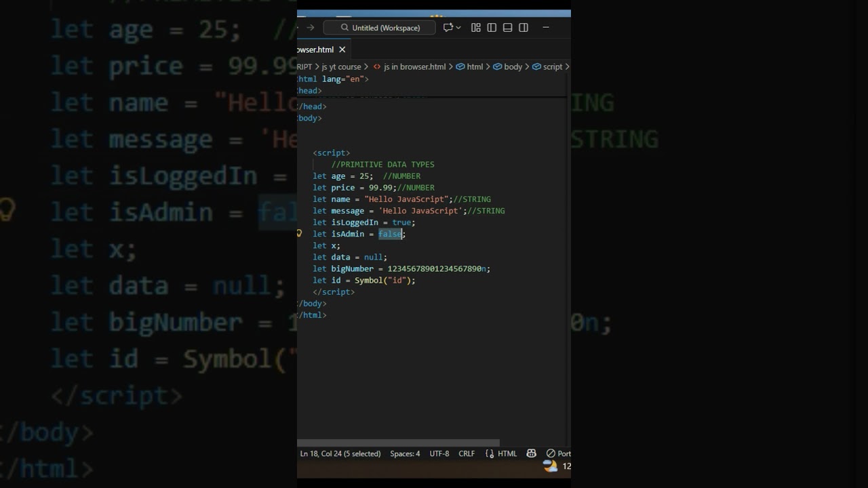Viewport: 868px width, 488px height.
Task: Click the lightbulb code action icon
Action: [299, 233]
